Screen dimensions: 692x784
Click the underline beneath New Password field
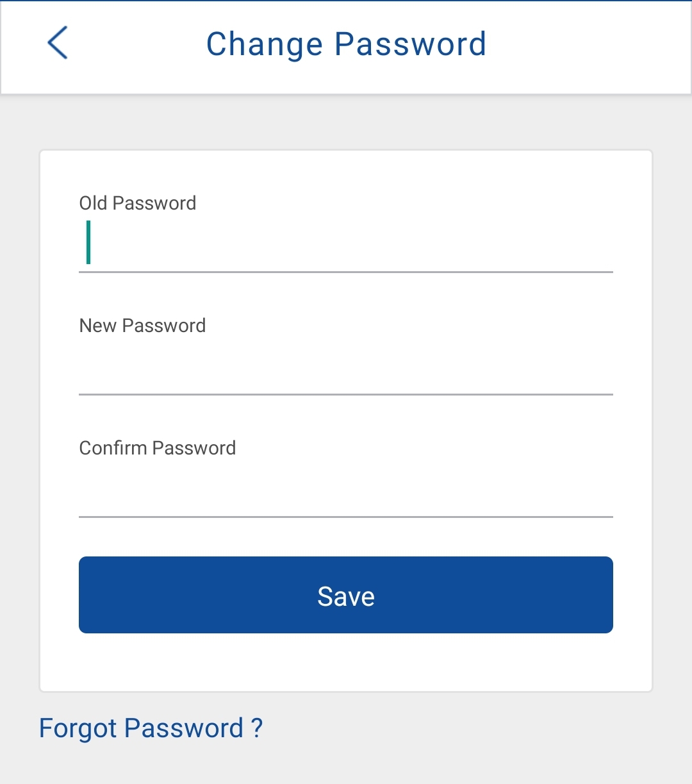tap(346, 394)
